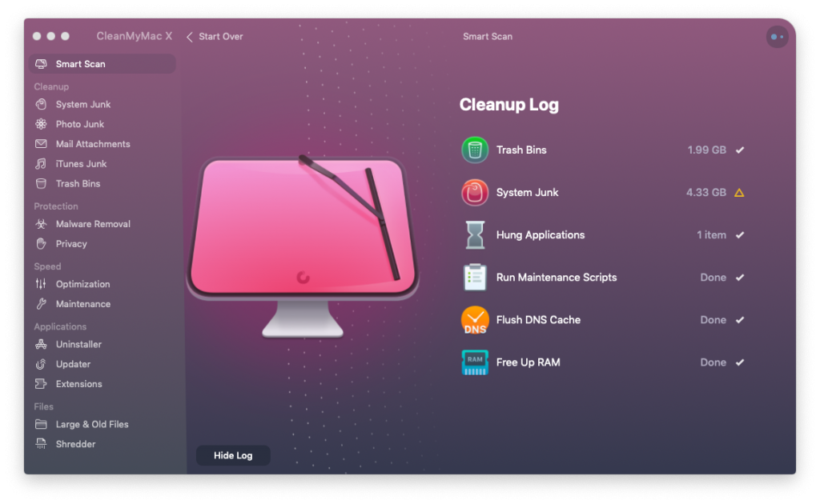This screenshot has width=820, height=504.
Task: Hide the cleanup log with Hide Log button
Action: tap(233, 455)
